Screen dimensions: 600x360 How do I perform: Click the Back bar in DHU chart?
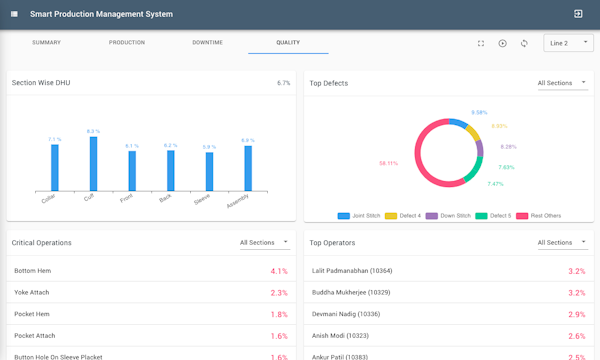pos(171,171)
